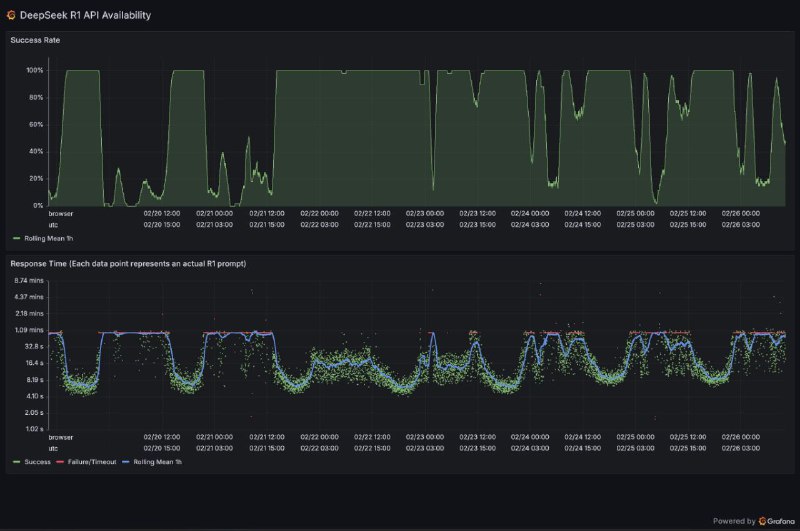Click the Grafana logo in the dashboard header
Screen dimensions: 800x531
(x=10, y=14)
